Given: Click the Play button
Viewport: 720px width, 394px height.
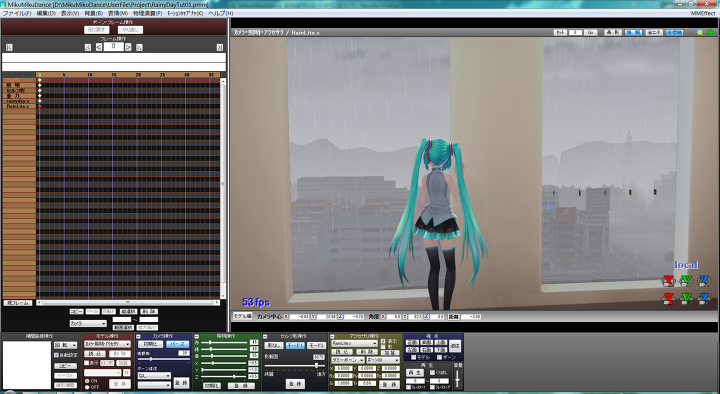Looking at the screenshot, I should pyautogui.click(x=414, y=372).
